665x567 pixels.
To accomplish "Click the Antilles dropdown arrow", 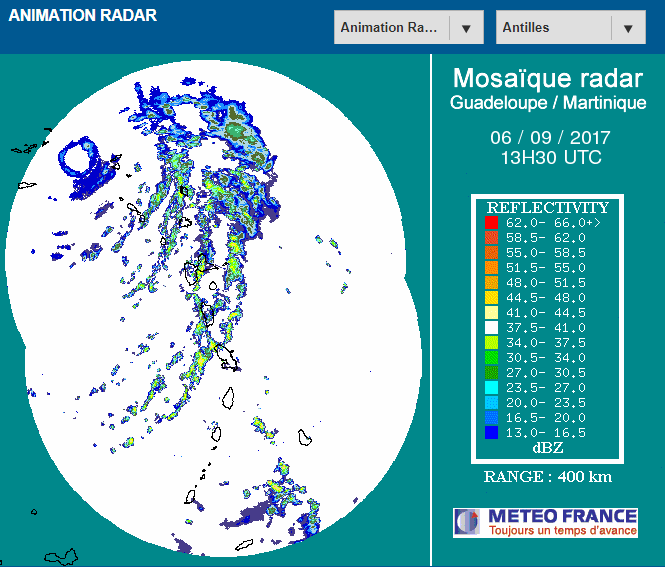I will coord(628,28).
